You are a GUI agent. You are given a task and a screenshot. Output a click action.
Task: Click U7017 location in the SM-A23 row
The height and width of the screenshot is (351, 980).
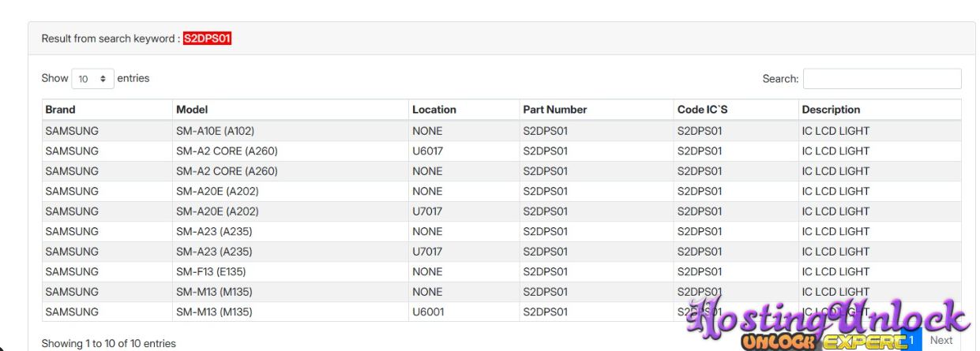point(428,252)
